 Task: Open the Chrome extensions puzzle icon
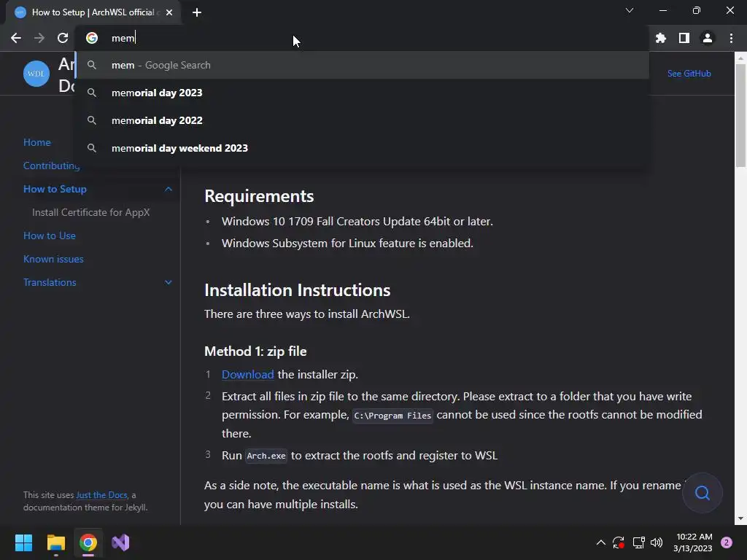661,38
